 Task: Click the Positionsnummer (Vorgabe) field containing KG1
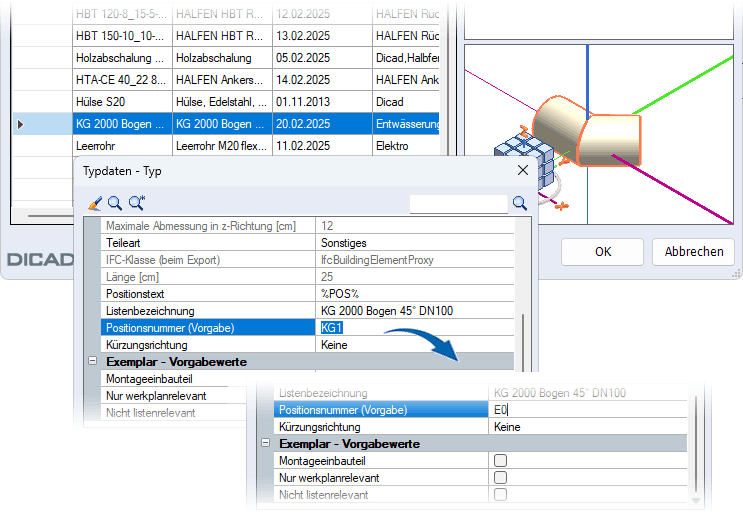(415, 327)
